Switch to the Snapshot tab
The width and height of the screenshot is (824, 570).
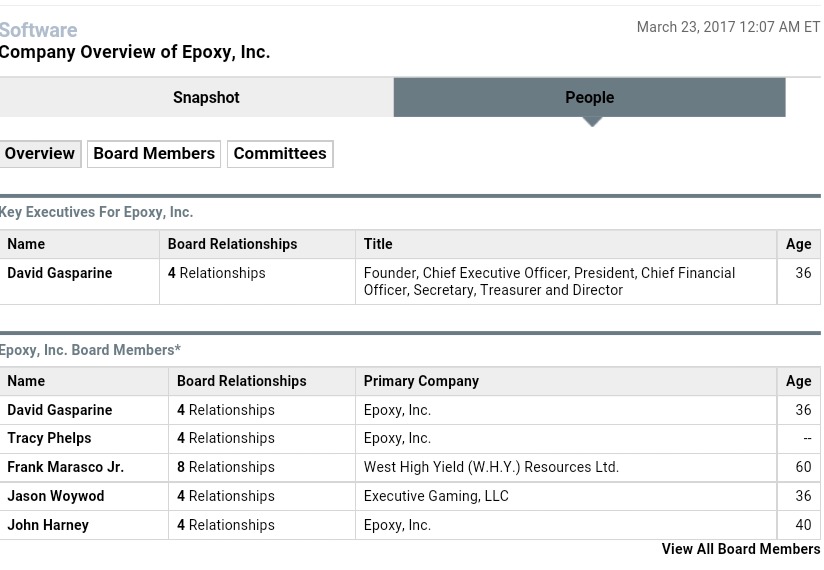205,97
